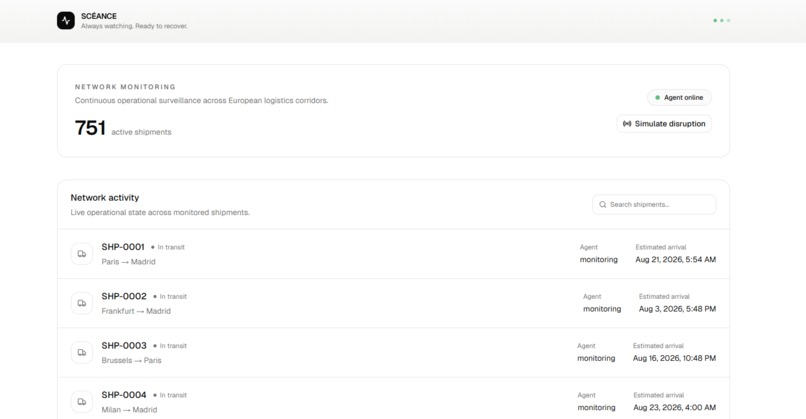Click the truck icon for SHP-0004
Screen dimensions: 806x419
(x=82, y=402)
